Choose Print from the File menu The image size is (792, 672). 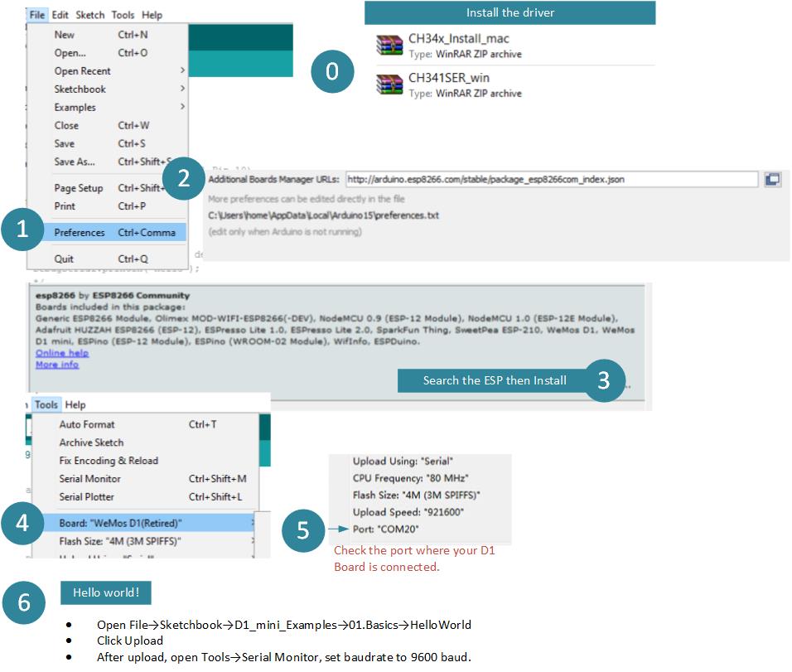107,206
